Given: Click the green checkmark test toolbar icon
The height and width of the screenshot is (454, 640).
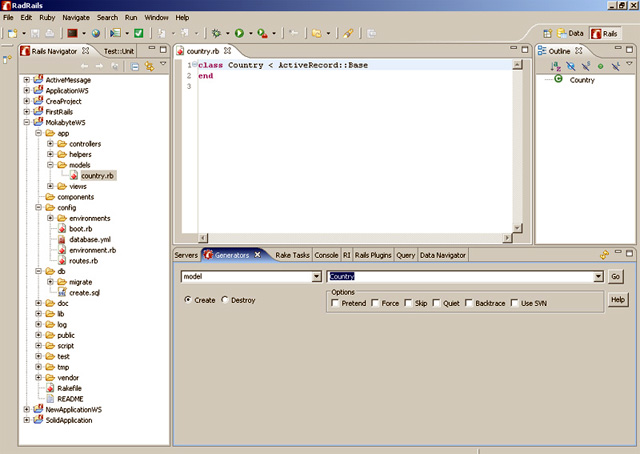Looking at the screenshot, I should coord(139,33).
